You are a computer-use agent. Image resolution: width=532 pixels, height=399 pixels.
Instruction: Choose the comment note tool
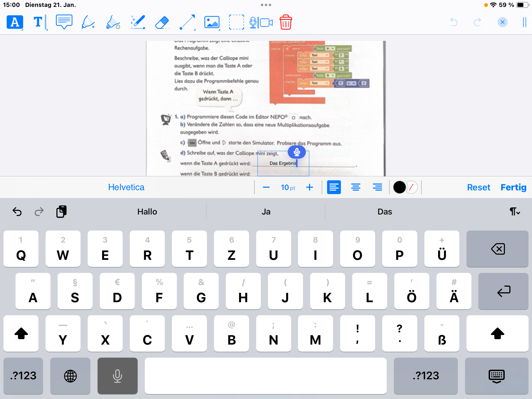click(x=64, y=22)
